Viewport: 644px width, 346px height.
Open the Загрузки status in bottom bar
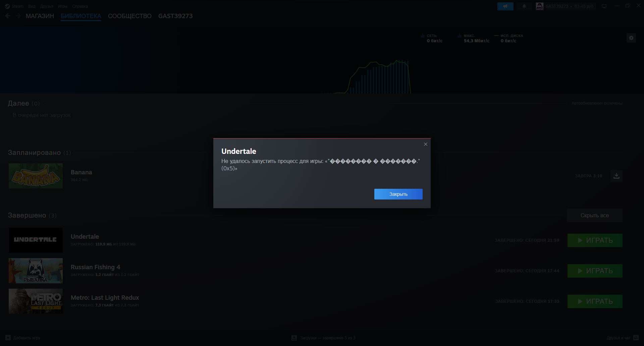tap(324, 338)
